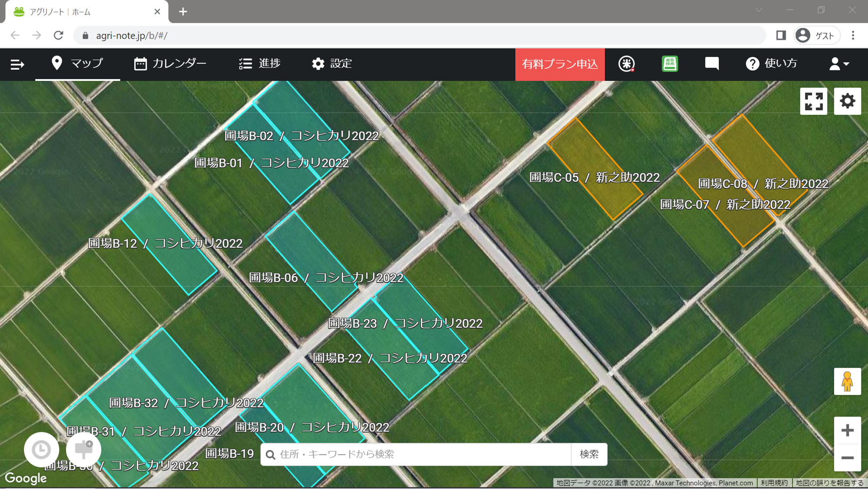
Task: Zoom in on the map
Action: (847, 430)
